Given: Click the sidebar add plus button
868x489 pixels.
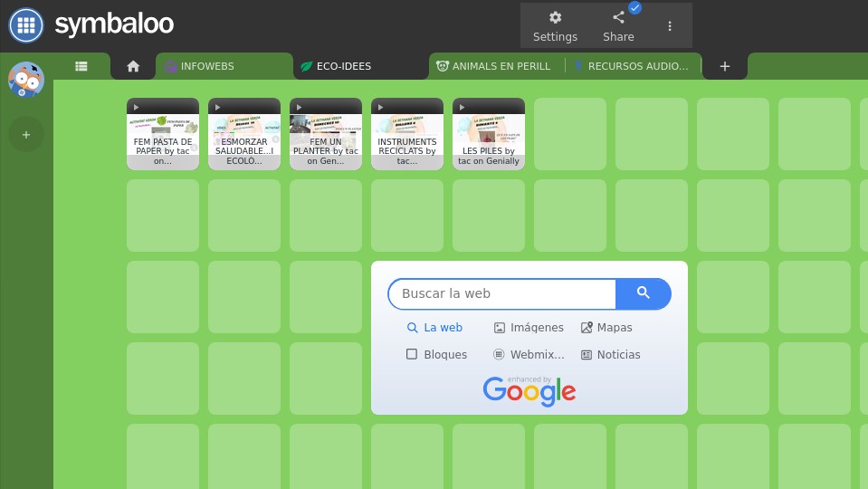Looking at the screenshot, I should click(26, 135).
